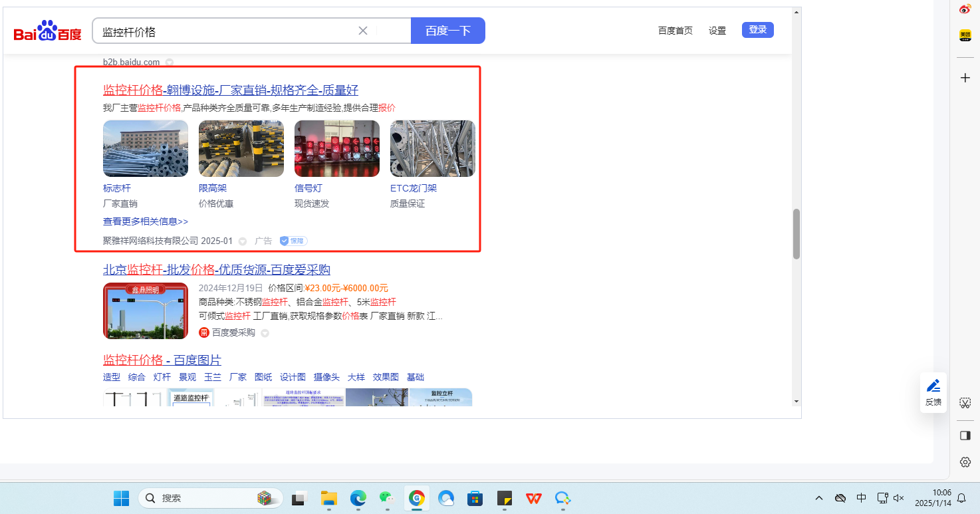The height and width of the screenshot is (514, 980).
Task: Open 监控杆价格 - 百度图片 result title
Action: pyautogui.click(x=162, y=360)
